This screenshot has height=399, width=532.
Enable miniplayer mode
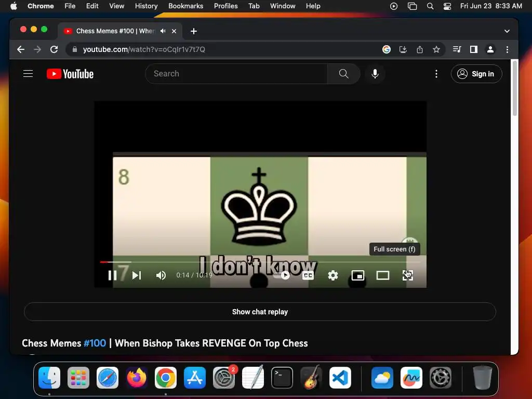357,275
